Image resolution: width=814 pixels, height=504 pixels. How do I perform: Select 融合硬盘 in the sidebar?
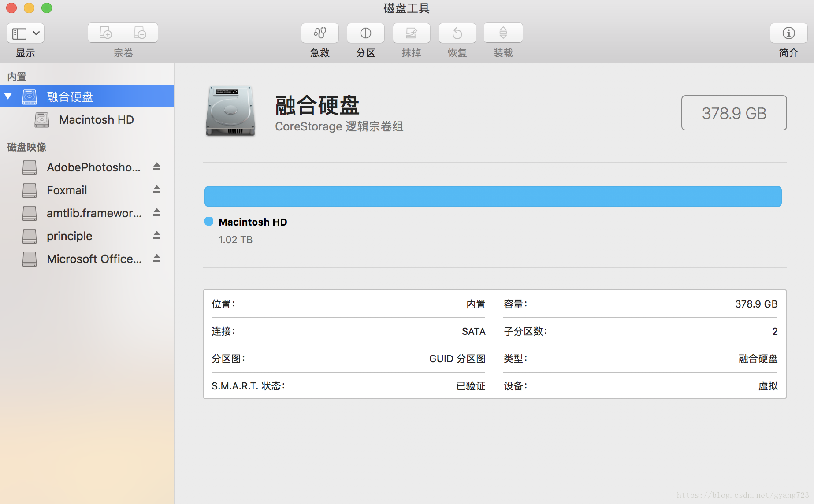click(x=87, y=96)
